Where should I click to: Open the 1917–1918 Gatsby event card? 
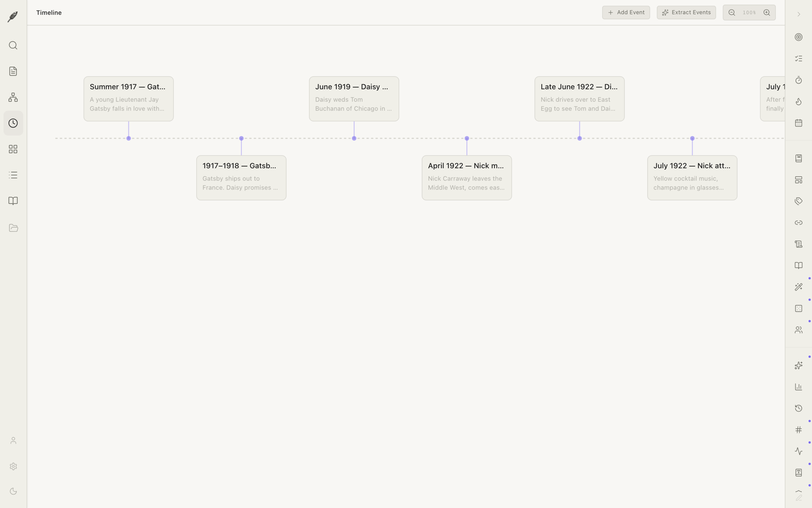pos(241,178)
